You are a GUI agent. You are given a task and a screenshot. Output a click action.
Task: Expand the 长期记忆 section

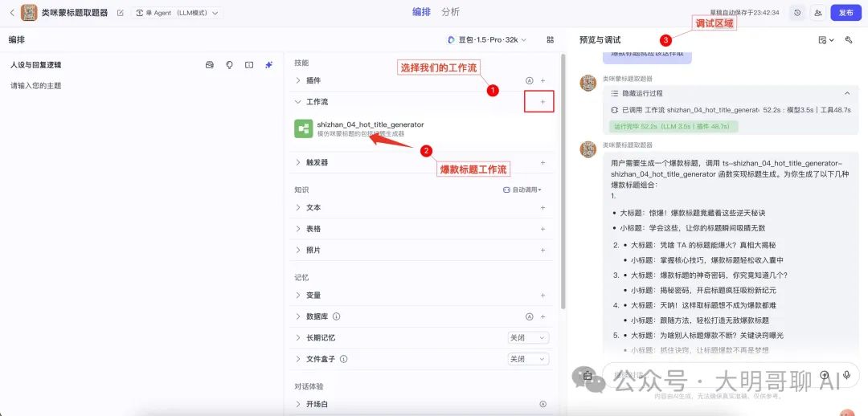298,338
